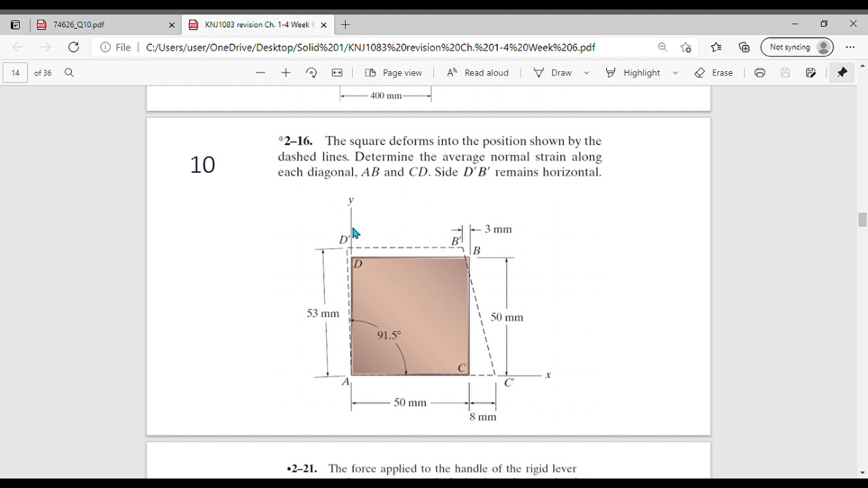The height and width of the screenshot is (488, 868).
Task: Click the scrollbar up arrow
Action: click(x=863, y=66)
